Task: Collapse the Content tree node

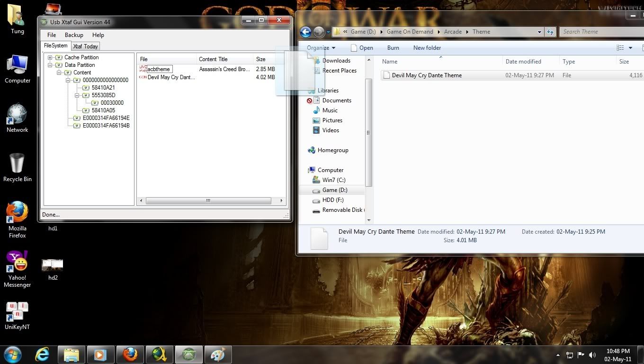Action: 59,73
